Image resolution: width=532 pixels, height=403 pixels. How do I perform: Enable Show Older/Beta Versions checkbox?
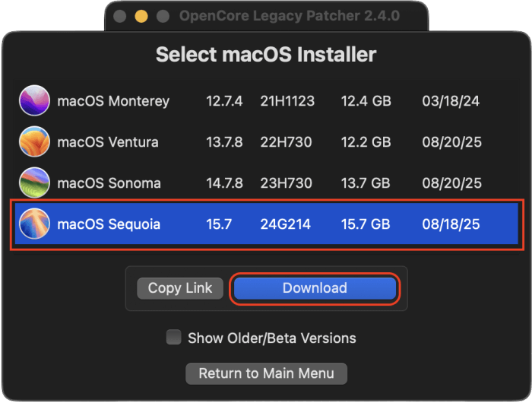coord(174,337)
